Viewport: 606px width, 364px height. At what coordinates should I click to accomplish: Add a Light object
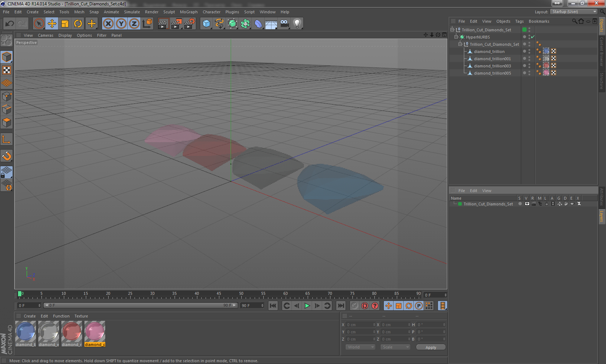pyautogui.click(x=297, y=24)
